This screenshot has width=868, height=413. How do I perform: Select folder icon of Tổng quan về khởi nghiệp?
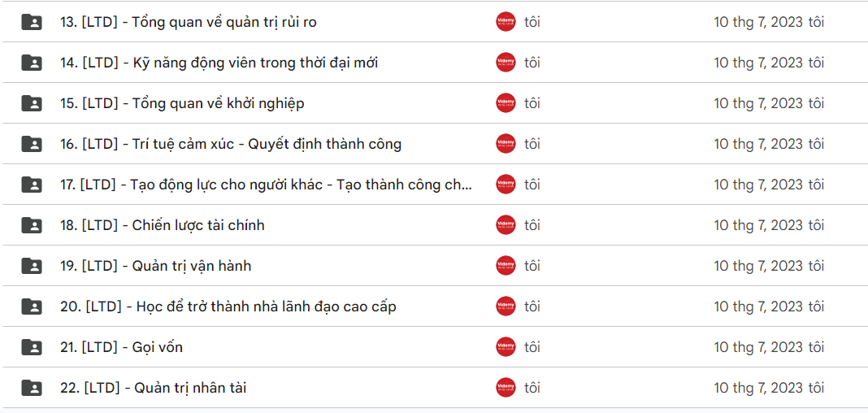click(32, 103)
